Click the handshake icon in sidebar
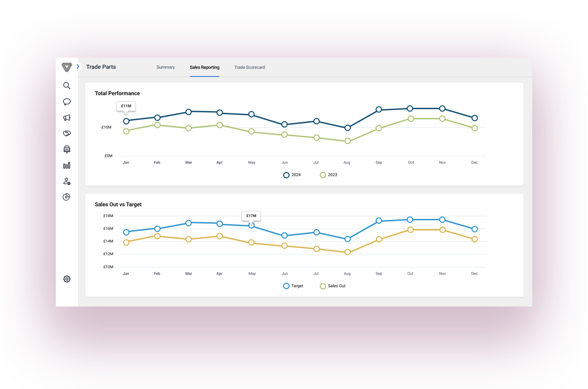 coord(67,133)
